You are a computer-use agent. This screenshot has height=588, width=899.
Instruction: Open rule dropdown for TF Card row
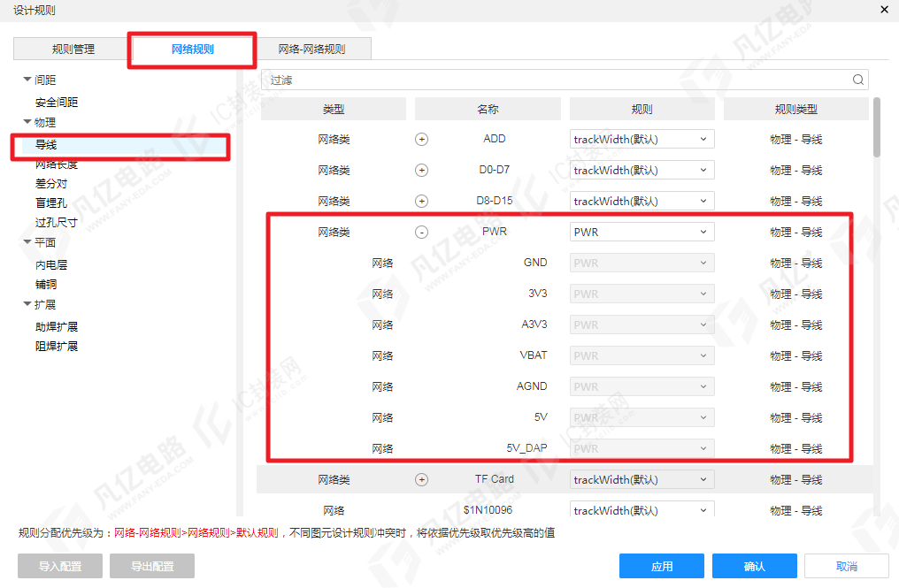pos(642,479)
